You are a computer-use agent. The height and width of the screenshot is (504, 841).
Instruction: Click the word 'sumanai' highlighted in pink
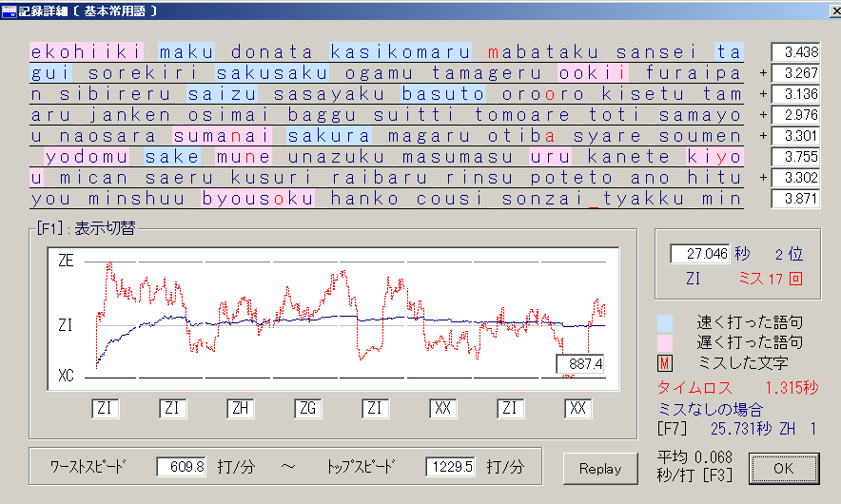pos(222,136)
